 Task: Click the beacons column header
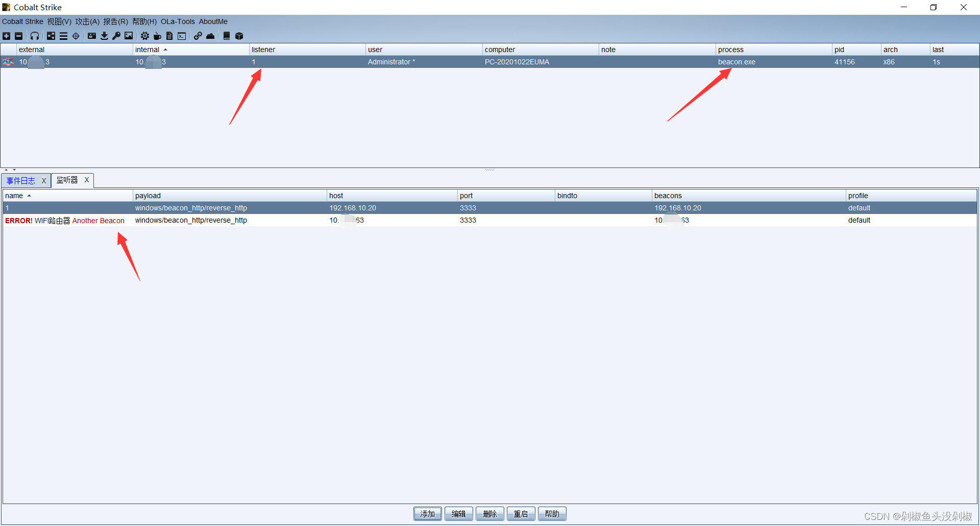tap(749, 196)
